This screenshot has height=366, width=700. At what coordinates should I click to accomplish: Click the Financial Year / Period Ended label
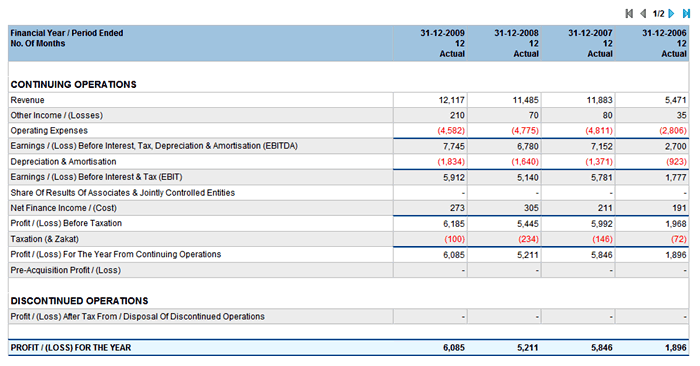point(67,33)
